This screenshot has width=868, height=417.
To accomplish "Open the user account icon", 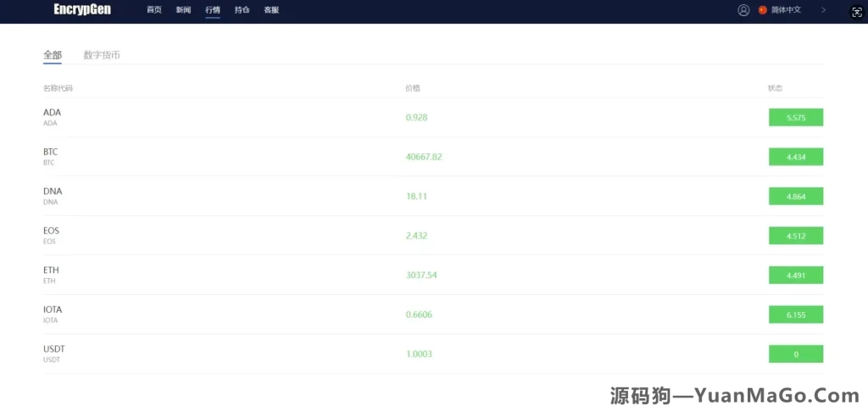I will click(x=743, y=10).
